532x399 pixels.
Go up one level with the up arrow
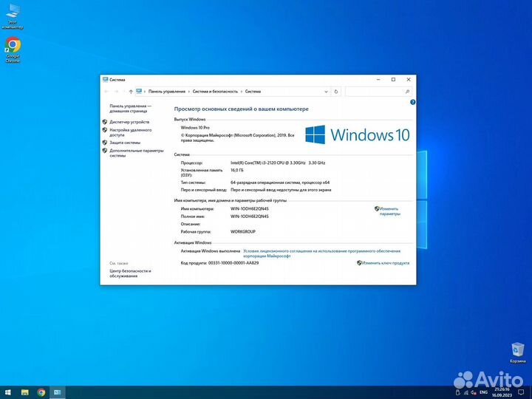[131, 92]
